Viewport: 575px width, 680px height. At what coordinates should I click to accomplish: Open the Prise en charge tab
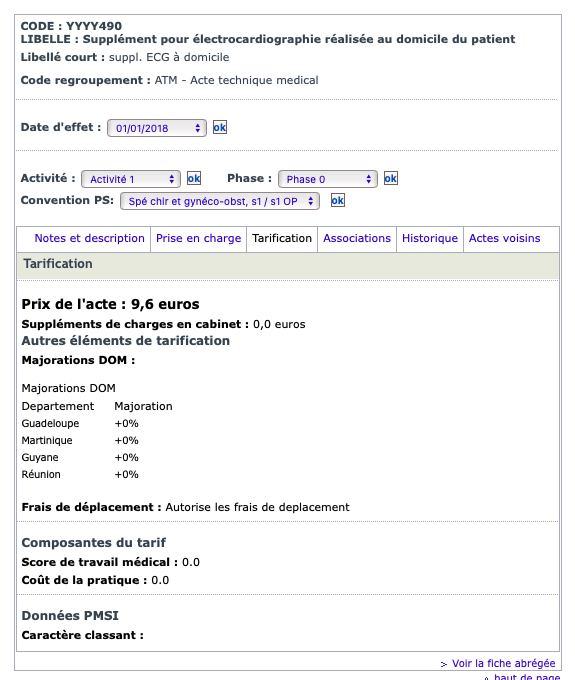pyautogui.click(x=198, y=238)
